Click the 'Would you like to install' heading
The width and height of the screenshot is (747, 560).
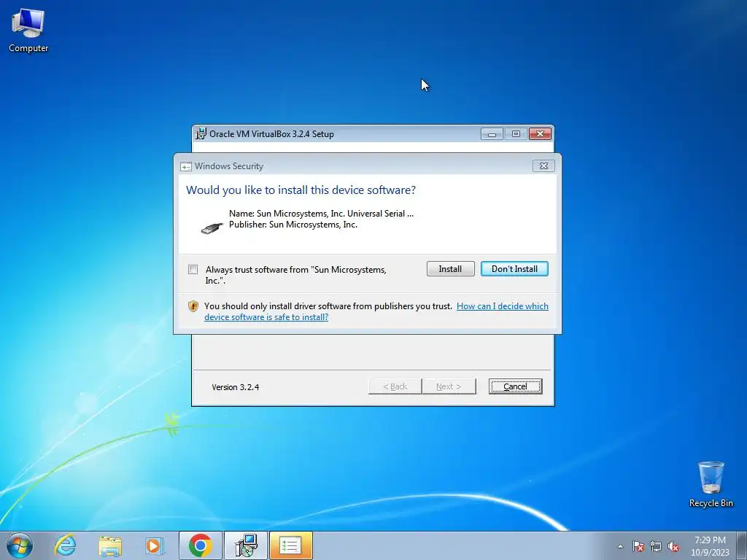pyautogui.click(x=301, y=190)
